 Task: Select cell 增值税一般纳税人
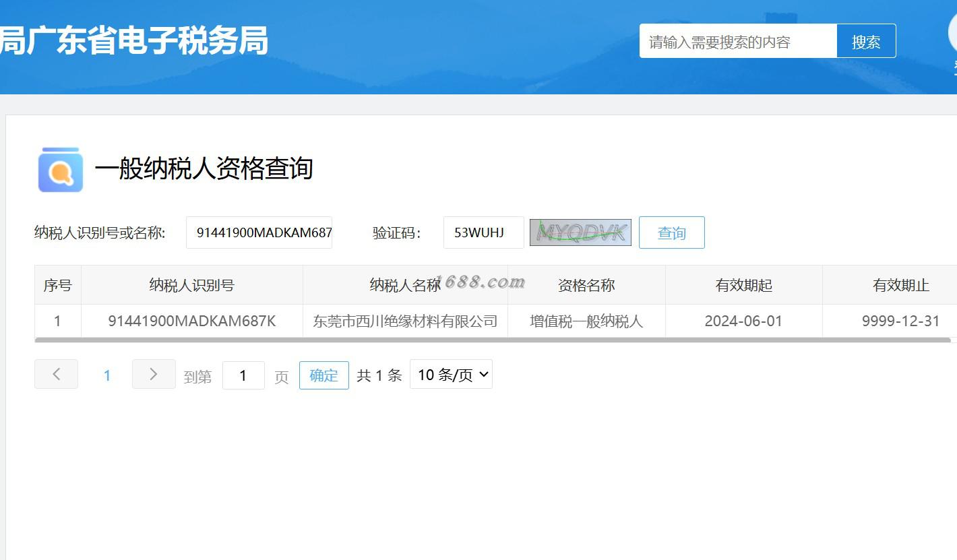[x=586, y=321]
